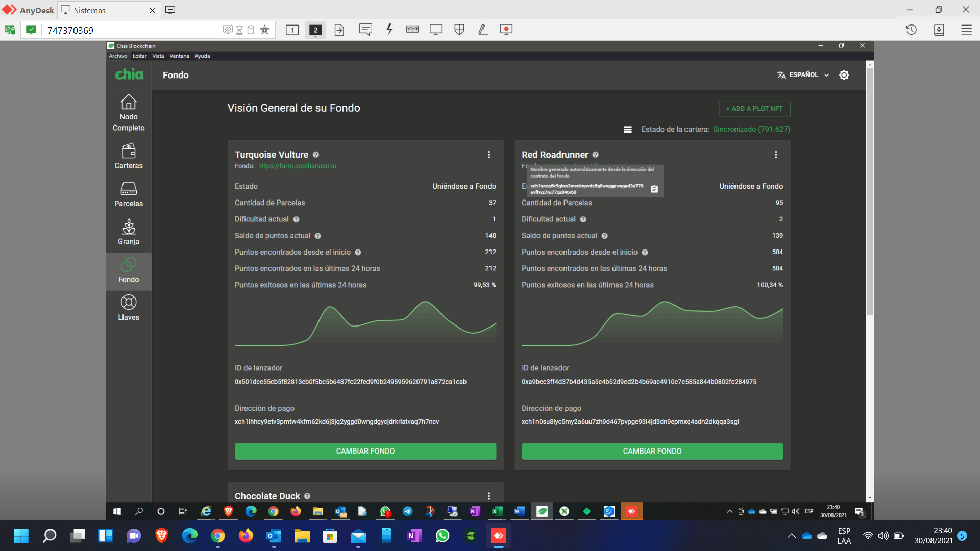Image resolution: width=980 pixels, height=551 pixels.
Task: Toggle Chia theme settings sun icon
Action: tap(844, 75)
